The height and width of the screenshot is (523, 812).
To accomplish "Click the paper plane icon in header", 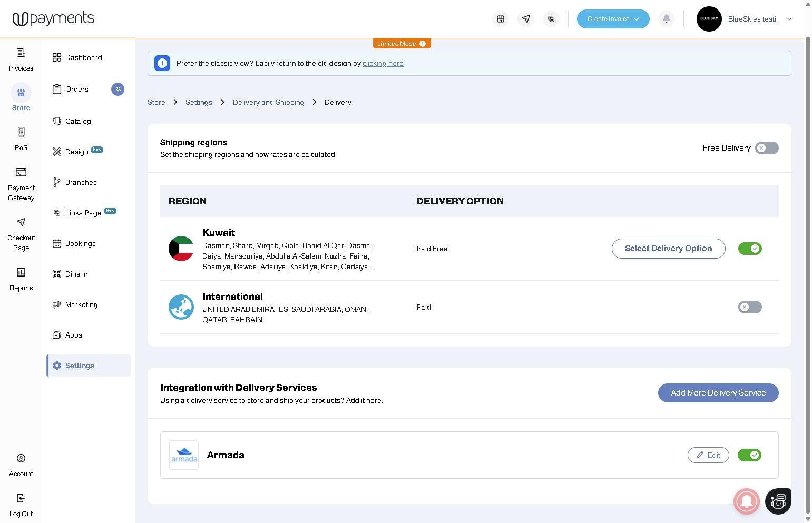I will click(x=525, y=19).
